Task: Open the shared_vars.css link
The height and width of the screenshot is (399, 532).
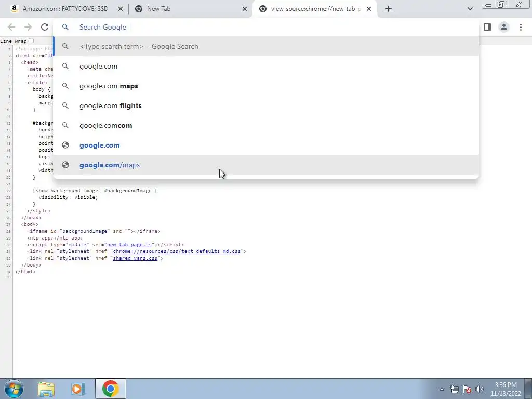Action: coord(135,258)
